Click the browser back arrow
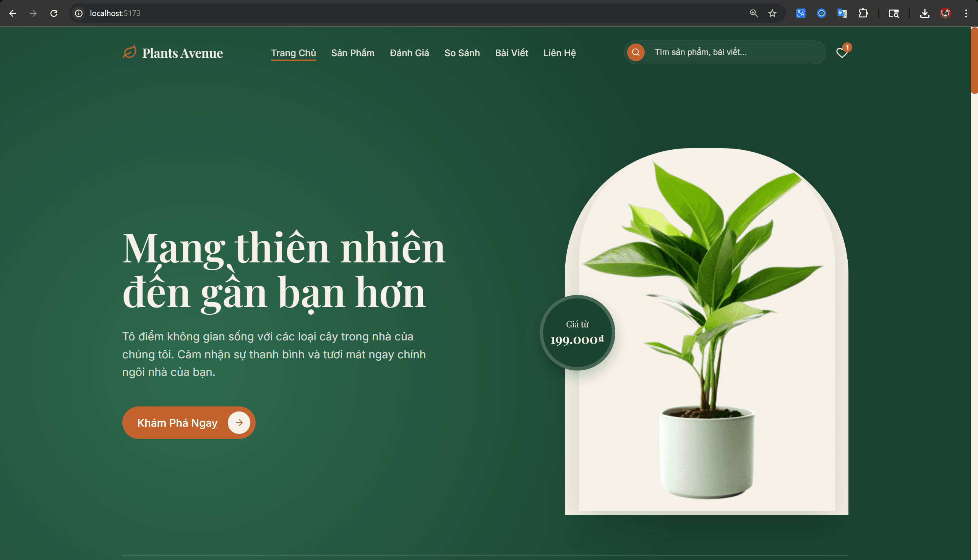Screen dimensions: 978x560 13,13
